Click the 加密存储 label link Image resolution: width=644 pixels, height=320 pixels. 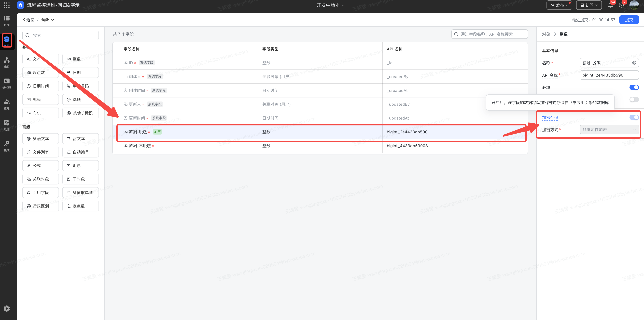(x=550, y=117)
